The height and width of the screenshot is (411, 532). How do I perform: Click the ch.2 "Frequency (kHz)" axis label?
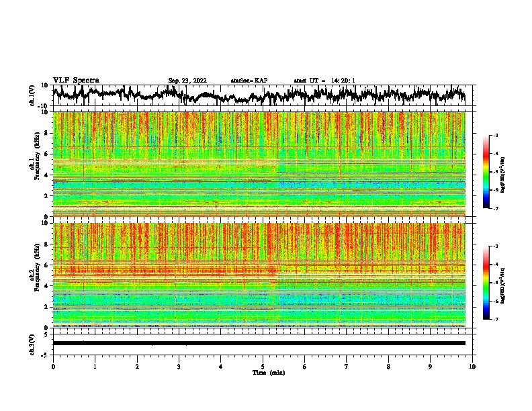37,267
